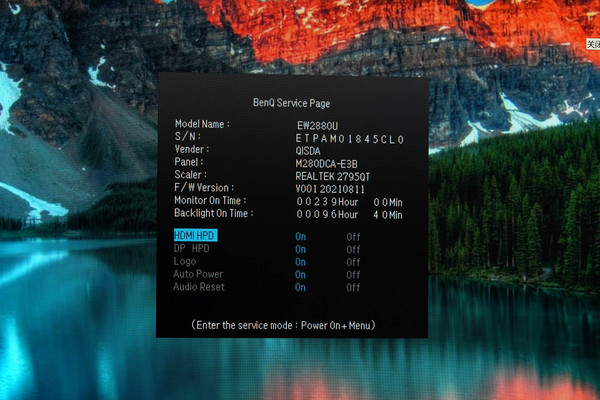Set HDMI HPD to On
The image size is (600, 400).
(x=301, y=237)
